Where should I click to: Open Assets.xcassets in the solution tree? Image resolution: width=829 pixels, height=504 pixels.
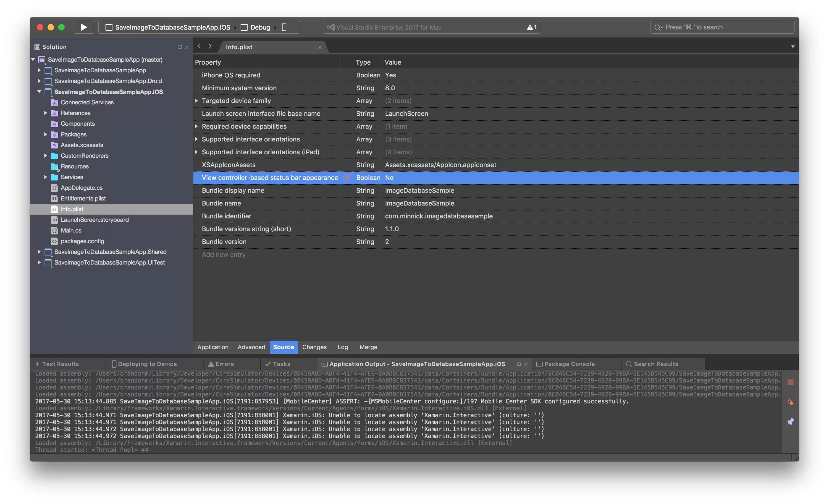point(82,145)
